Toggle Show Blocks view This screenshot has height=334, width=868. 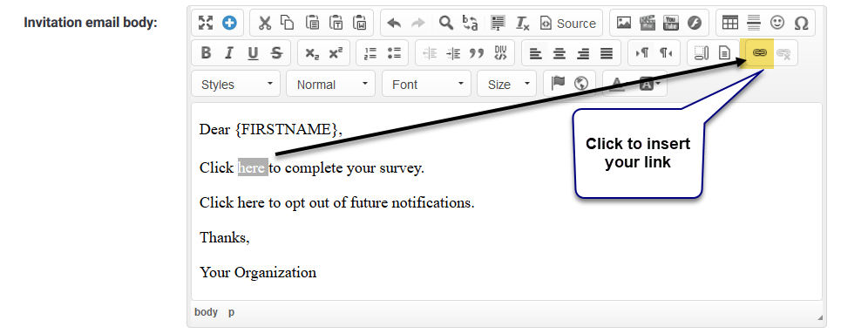702,53
